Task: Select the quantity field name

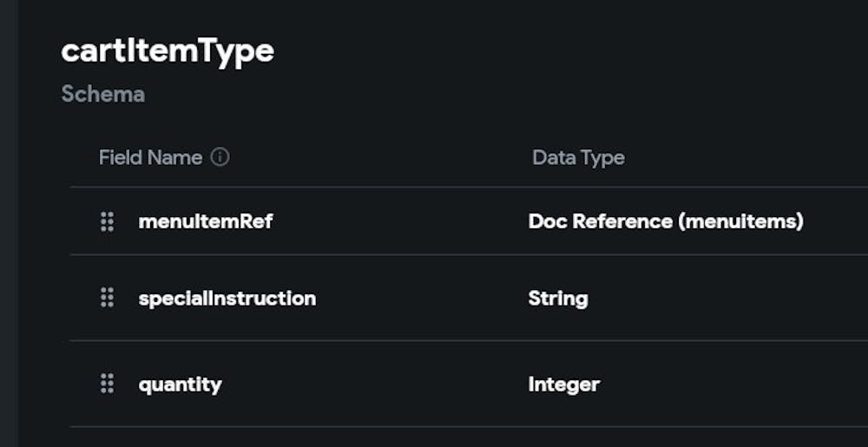Action: pyautogui.click(x=181, y=384)
